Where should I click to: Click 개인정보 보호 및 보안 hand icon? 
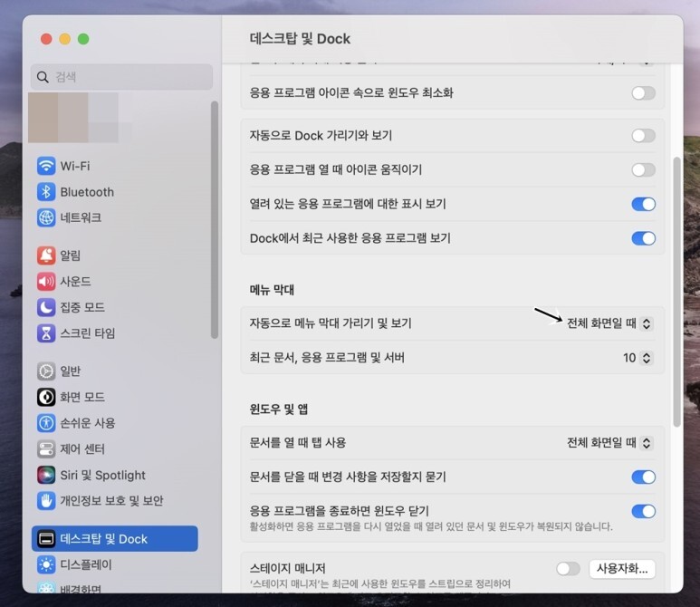46,501
